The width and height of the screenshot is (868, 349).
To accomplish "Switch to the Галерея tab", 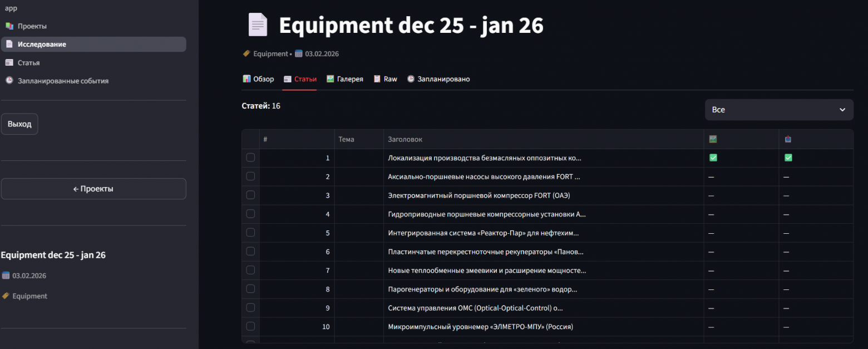I will pyautogui.click(x=344, y=79).
